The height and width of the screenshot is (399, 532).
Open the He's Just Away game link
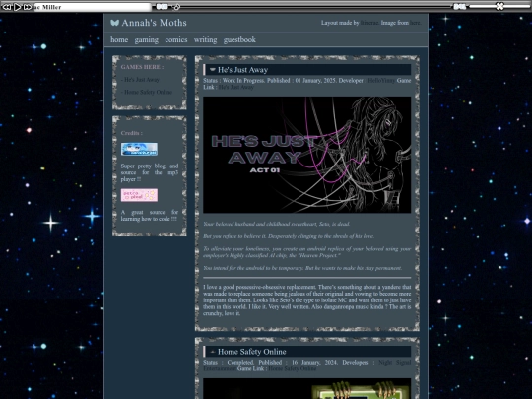235,88
